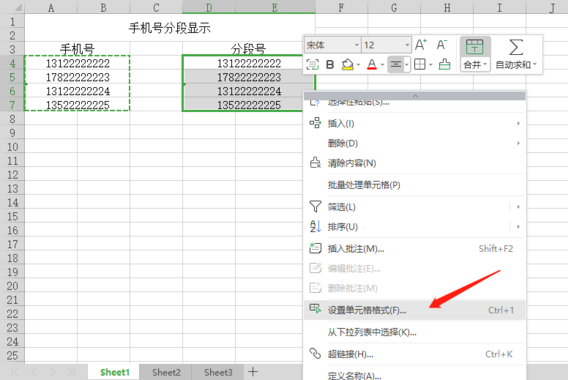568x380 pixels.
Task: Expand the fill color dropdown arrow
Action: (x=358, y=65)
